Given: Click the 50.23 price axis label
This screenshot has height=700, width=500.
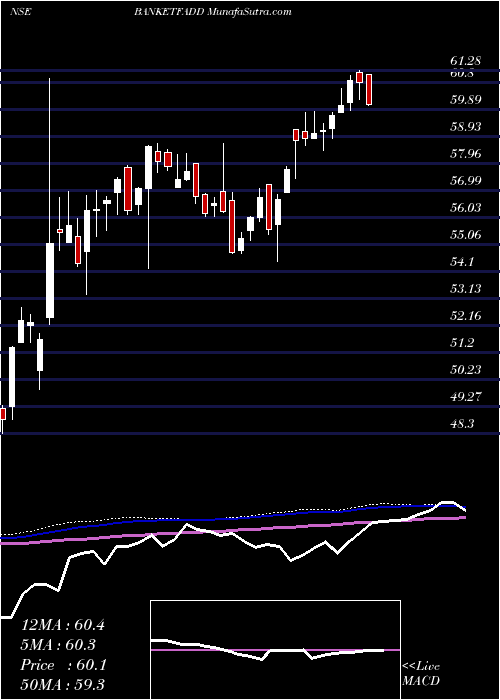Looking at the screenshot, I should click(x=466, y=369).
